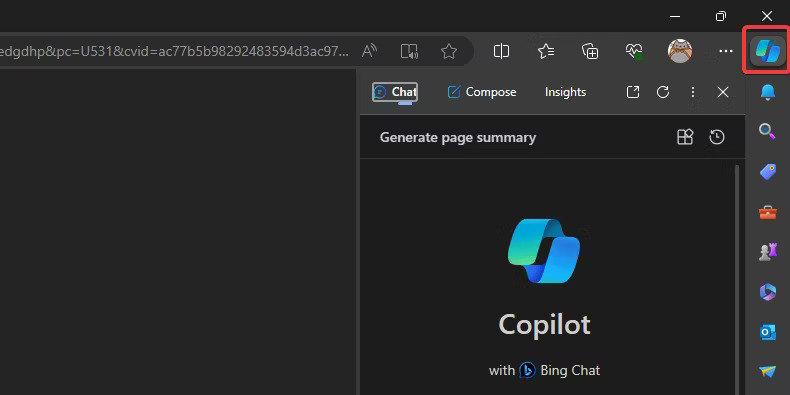Image resolution: width=790 pixels, height=395 pixels.
Task: Open the chat history clock icon
Action: coord(716,137)
